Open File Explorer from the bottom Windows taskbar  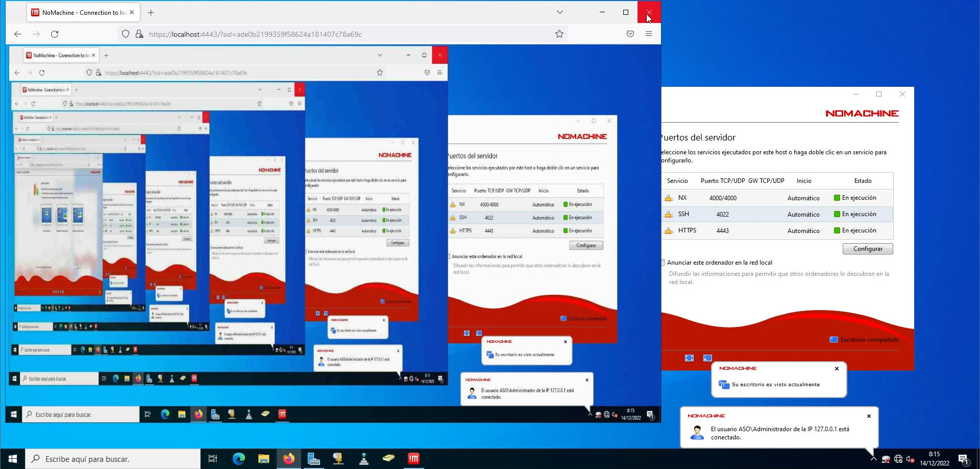click(x=263, y=459)
